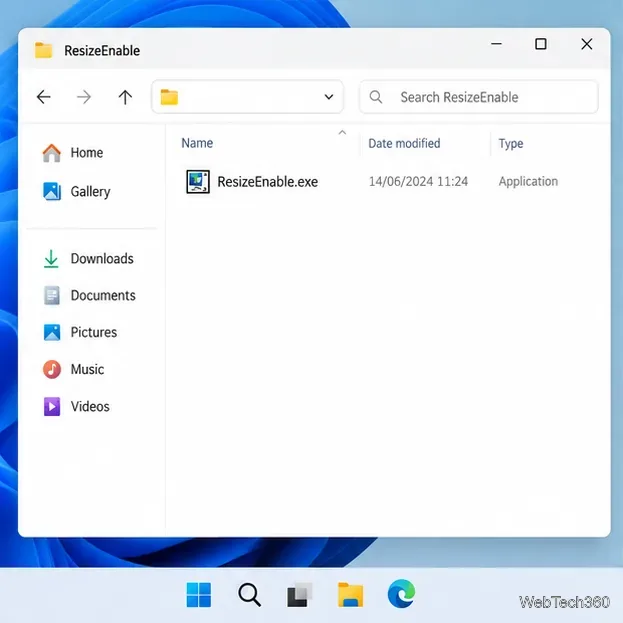Open taskbar Search
623x623 pixels.
[249, 595]
